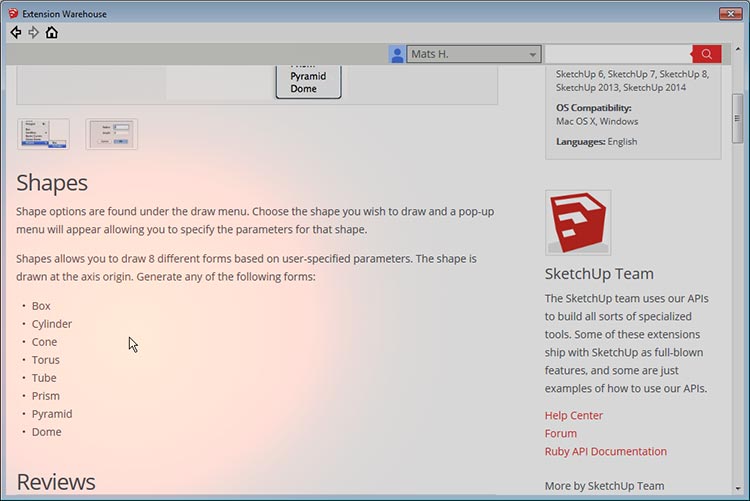Click the Torus list item
The image size is (750, 501).
46,360
